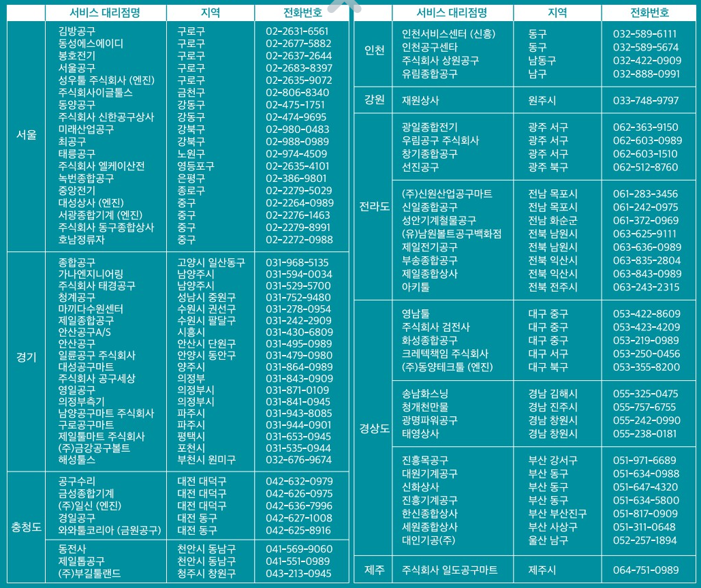Click 주식회사이글툴스 dealer name
Viewport: 701px width, 588px height.
coord(95,93)
